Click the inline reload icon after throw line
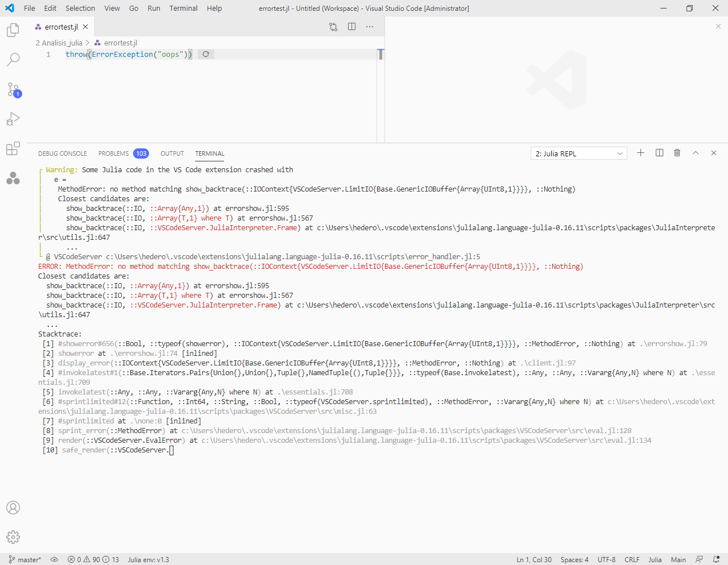Image resolution: width=728 pixels, height=565 pixels. click(x=206, y=55)
